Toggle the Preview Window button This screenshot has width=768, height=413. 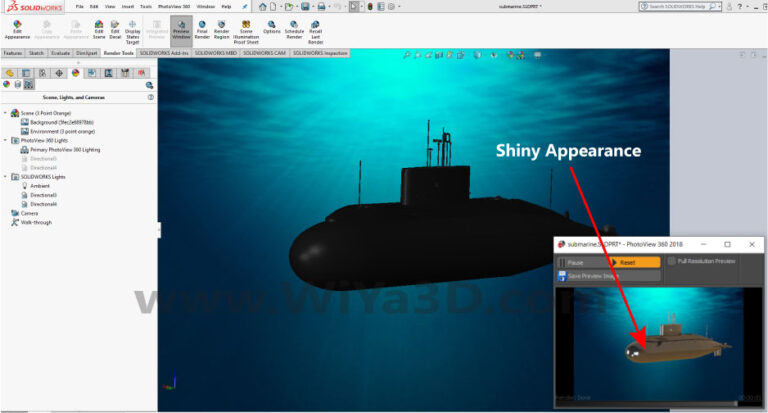point(181,29)
